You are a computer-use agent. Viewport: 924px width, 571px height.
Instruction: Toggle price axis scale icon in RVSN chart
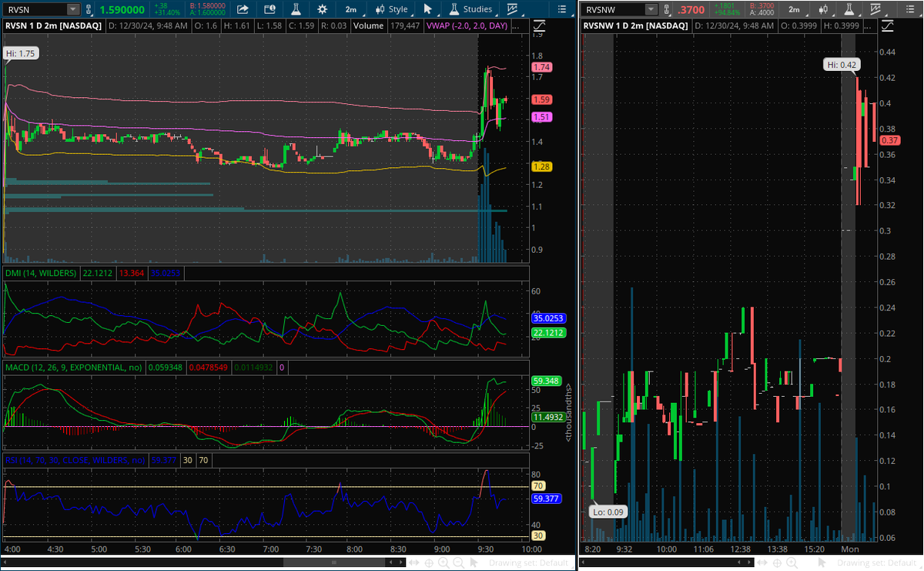(x=540, y=25)
